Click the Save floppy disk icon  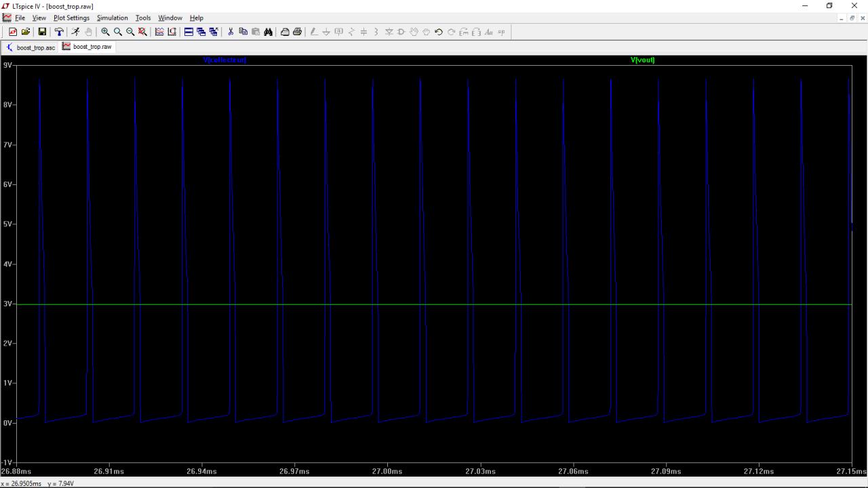tap(42, 32)
